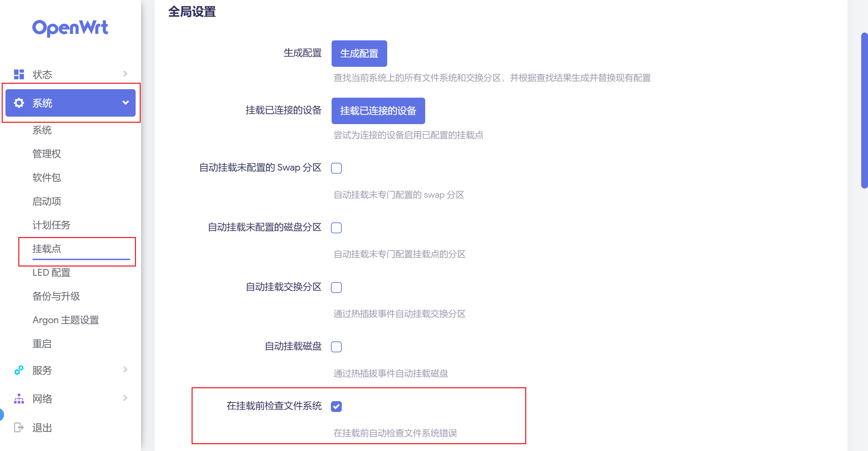Image resolution: width=868 pixels, height=451 pixels.
Task: Click the 生成配置 button
Action: (359, 54)
